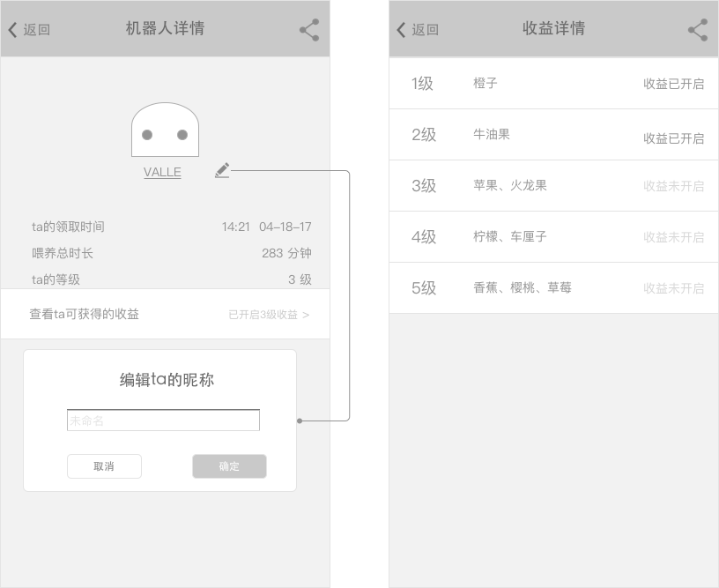Click the VALLE robot name
The height and width of the screenshot is (588, 719).
pyautogui.click(x=162, y=172)
